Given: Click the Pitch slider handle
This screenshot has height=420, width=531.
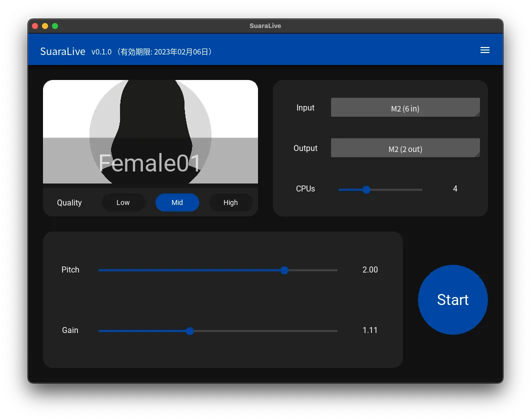Looking at the screenshot, I should coord(284,270).
